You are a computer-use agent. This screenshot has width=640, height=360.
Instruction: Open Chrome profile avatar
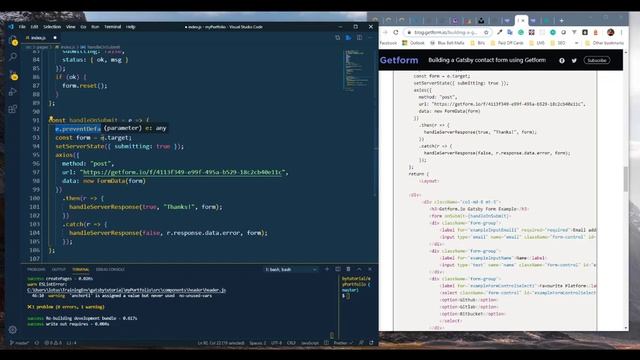(x=611, y=32)
